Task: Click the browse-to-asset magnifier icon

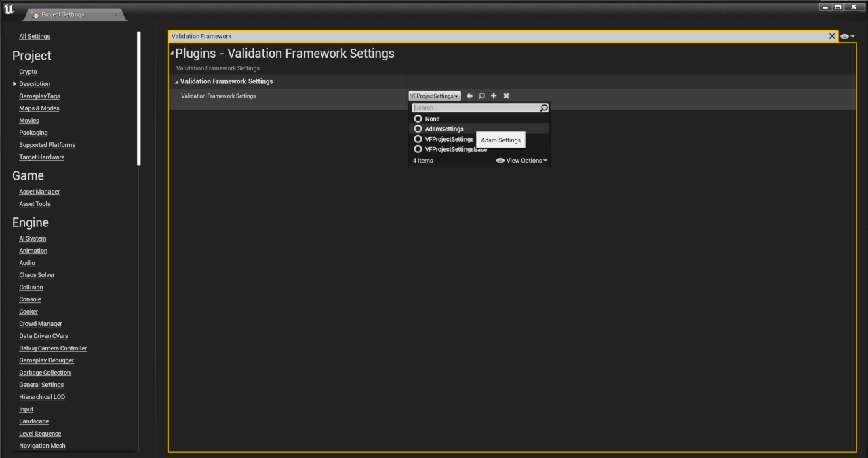Action: pos(481,96)
